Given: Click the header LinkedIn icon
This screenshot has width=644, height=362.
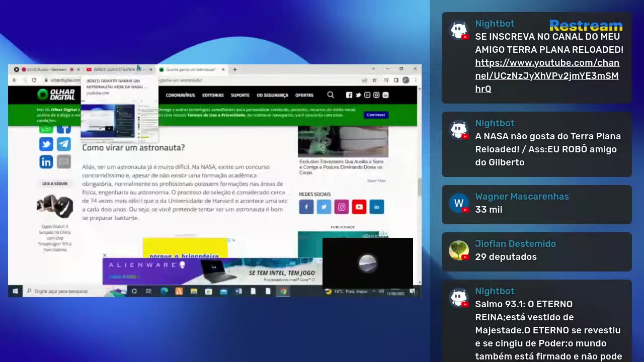Looking at the screenshot, I should [385, 95].
